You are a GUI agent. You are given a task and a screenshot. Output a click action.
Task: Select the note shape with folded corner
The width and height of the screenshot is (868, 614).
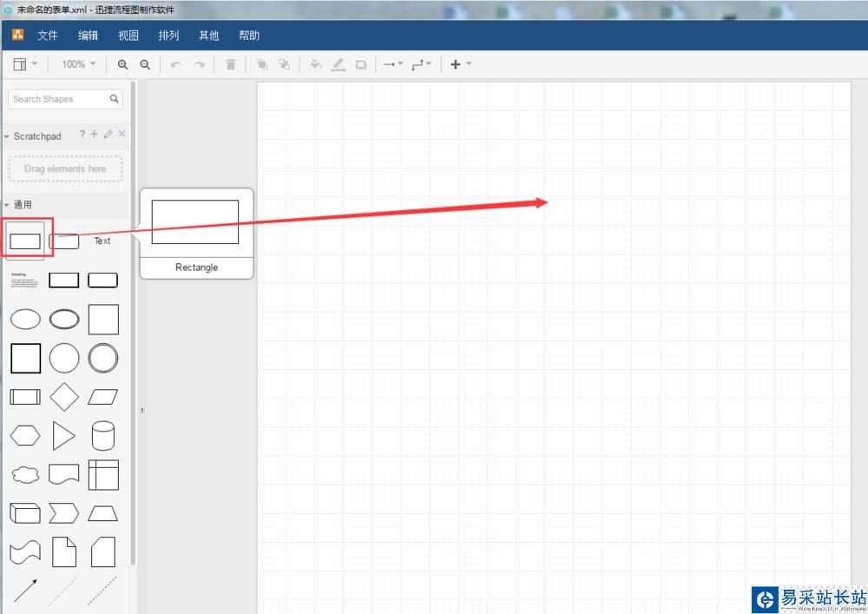pos(64,552)
